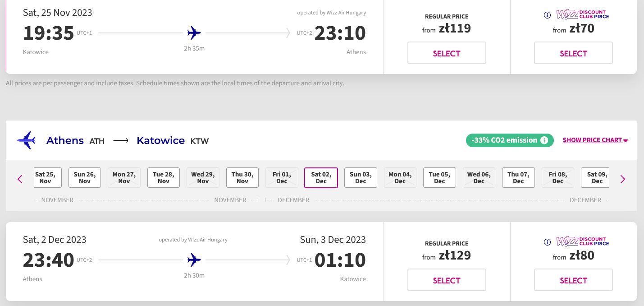The image size is (644, 306).
Task: Click plane icon on Katowice to Athens flight line
Action: tap(194, 33)
